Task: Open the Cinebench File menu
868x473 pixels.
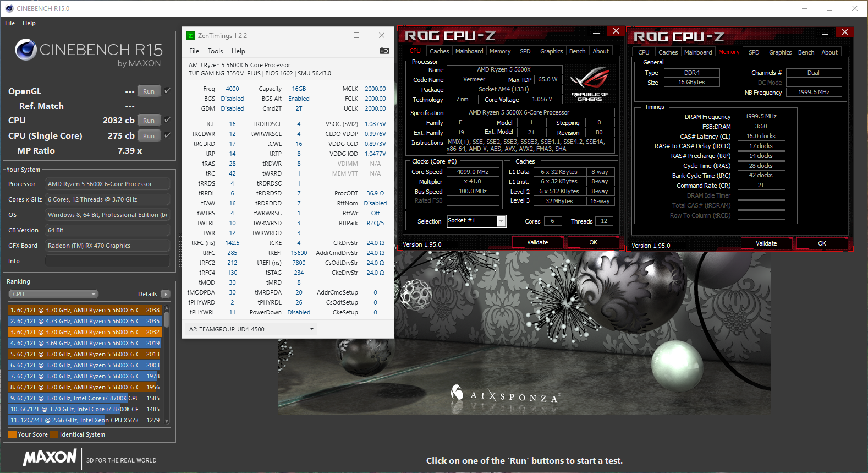Action: (x=10, y=23)
